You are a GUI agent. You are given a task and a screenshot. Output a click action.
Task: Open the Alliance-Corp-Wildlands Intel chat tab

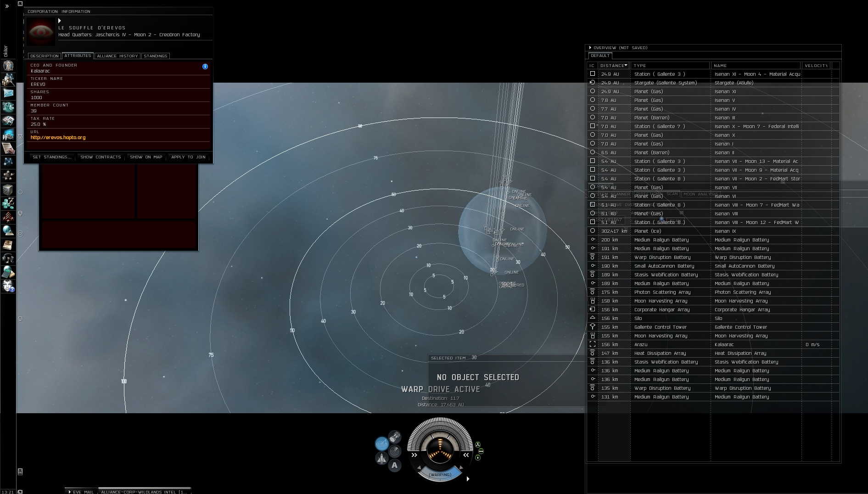pyautogui.click(x=144, y=492)
